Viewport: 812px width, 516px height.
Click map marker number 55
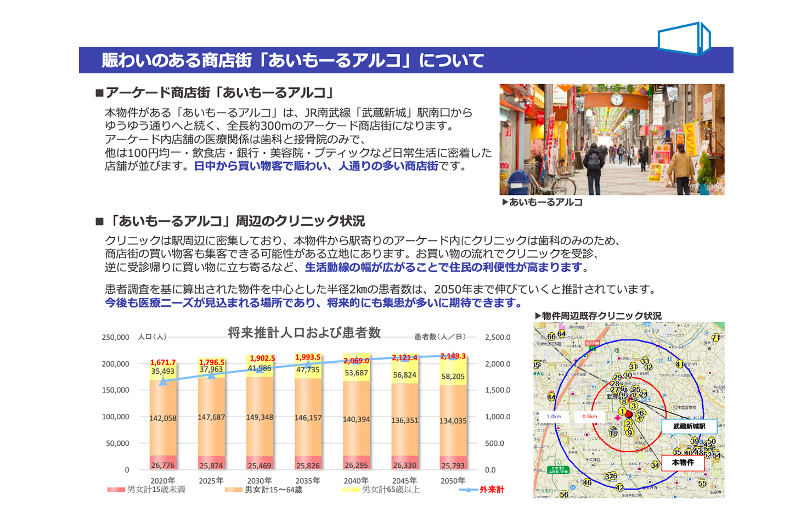[702, 483]
